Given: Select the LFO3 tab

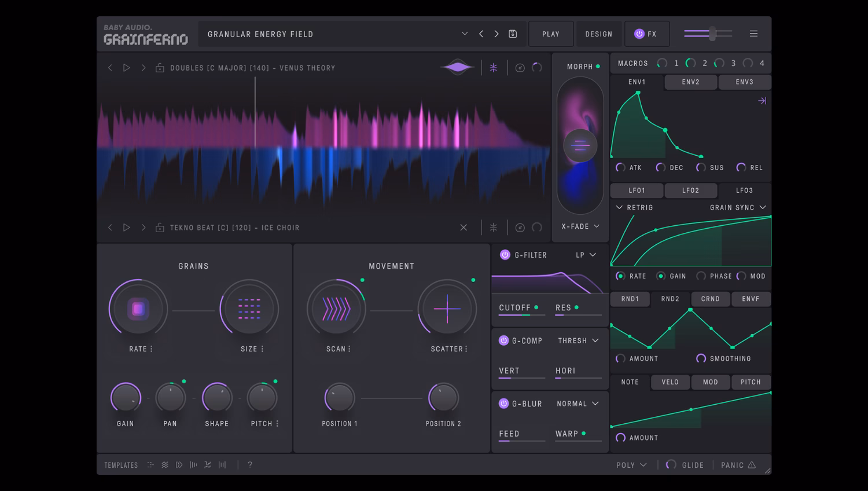Looking at the screenshot, I should (745, 190).
